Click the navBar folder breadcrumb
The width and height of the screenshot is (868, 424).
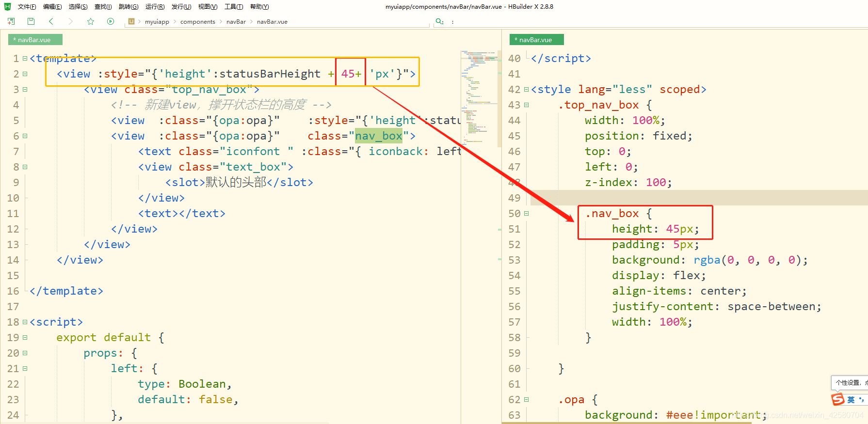236,22
